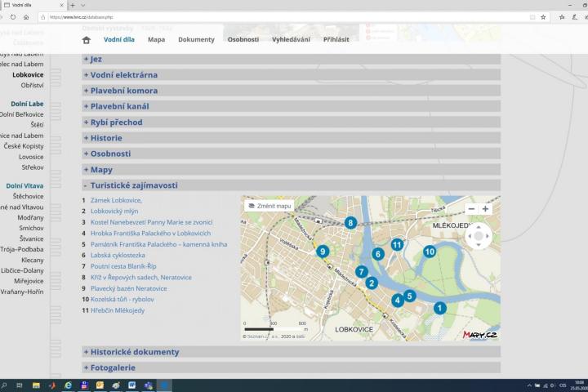The height and width of the screenshot is (392, 588).
Task: Click map marker number 1
Action: 439,308
